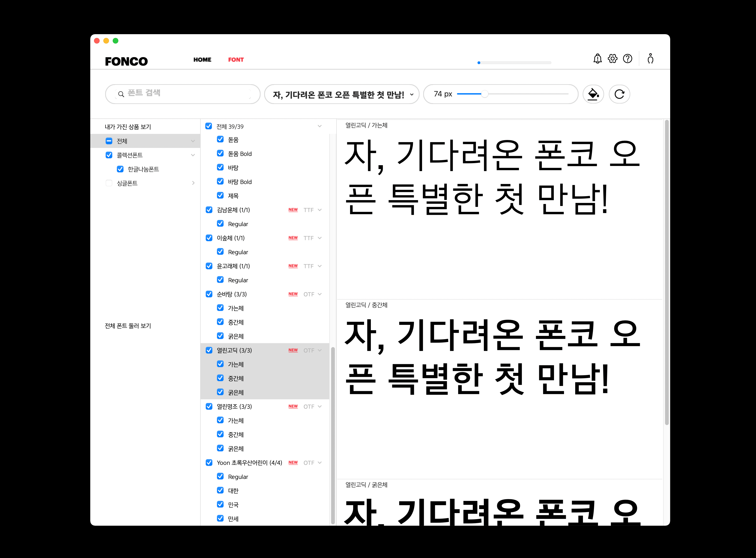Click 내가 가진 상품 보기
Viewport: 756px width, 558px height.
pos(128,127)
